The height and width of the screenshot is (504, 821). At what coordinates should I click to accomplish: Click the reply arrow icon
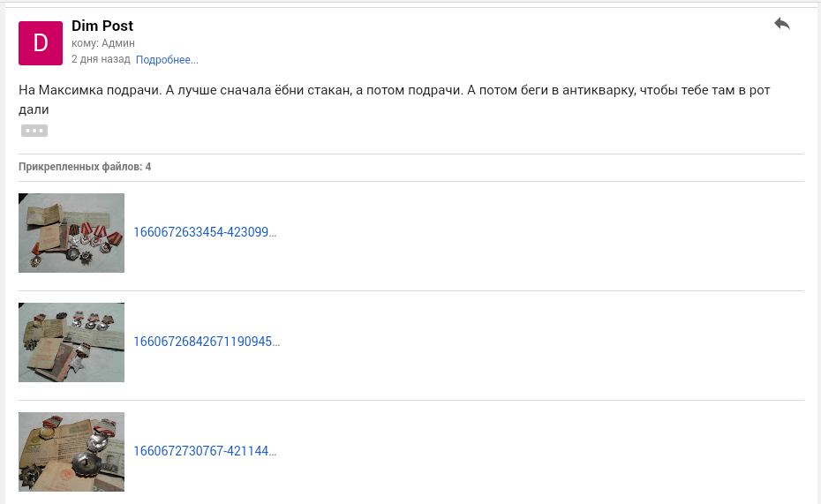(781, 24)
